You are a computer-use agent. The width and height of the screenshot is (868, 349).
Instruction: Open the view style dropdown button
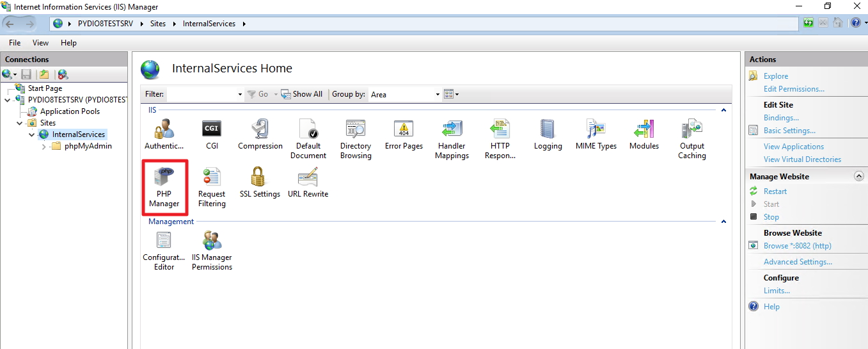(452, 94)
